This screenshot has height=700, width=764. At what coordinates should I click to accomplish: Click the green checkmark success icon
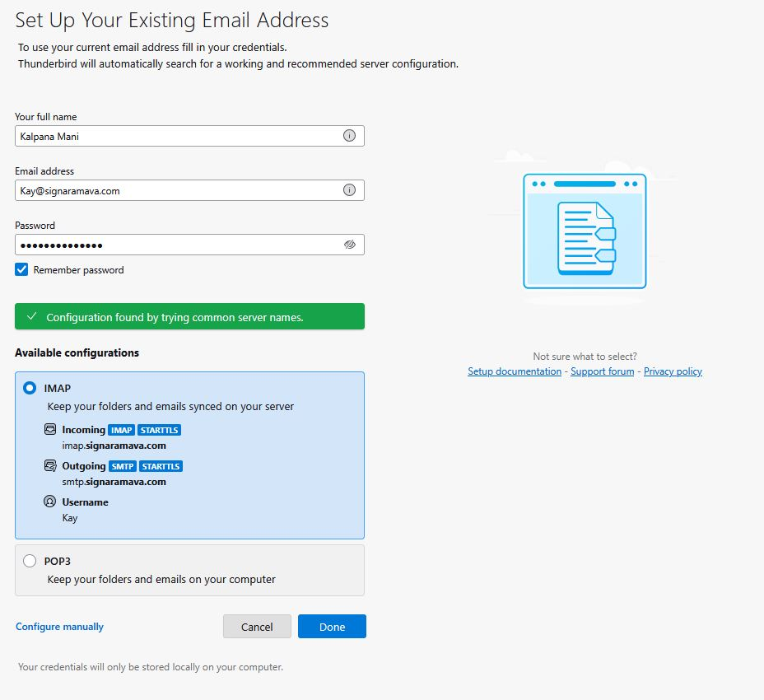click(x=32, y=317)
